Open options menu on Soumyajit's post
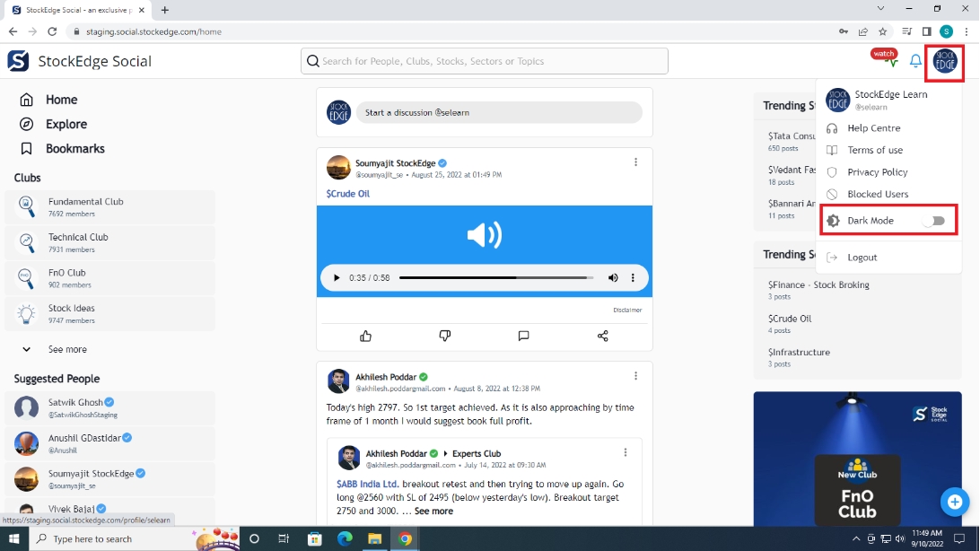 (x=635, y=162)
